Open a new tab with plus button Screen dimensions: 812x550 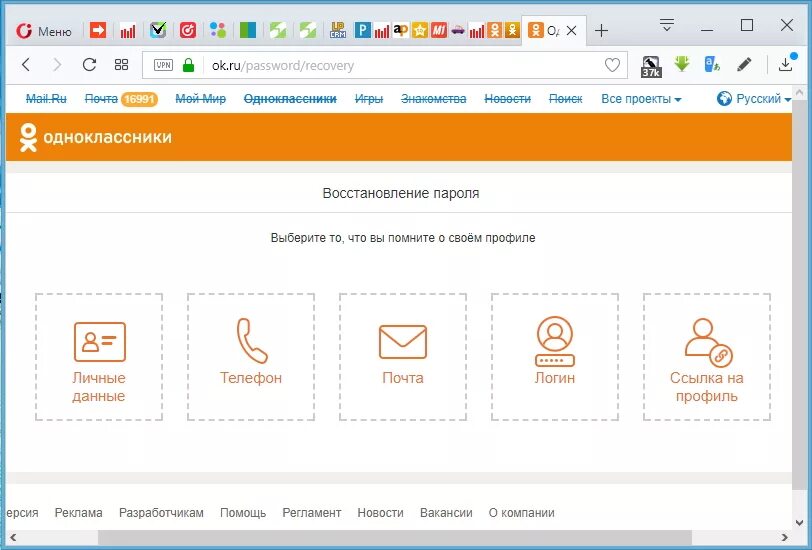[601, 31]
